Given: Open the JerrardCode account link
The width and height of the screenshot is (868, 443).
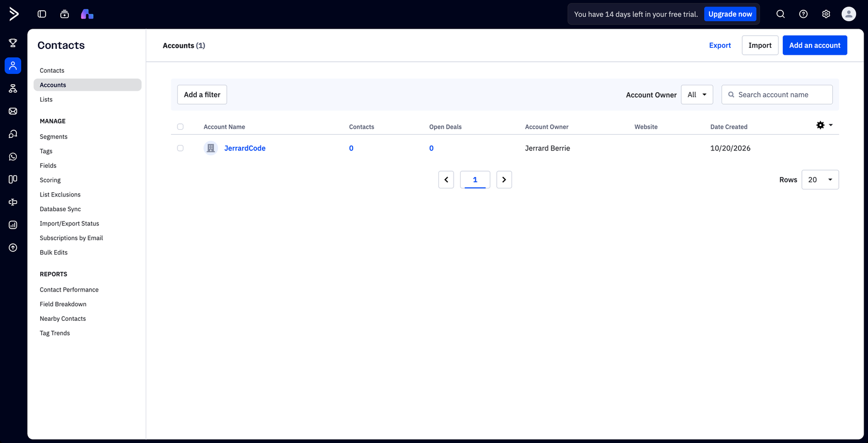Looking at the screenshot, I should pyautogui.click(x=245, y=148).
